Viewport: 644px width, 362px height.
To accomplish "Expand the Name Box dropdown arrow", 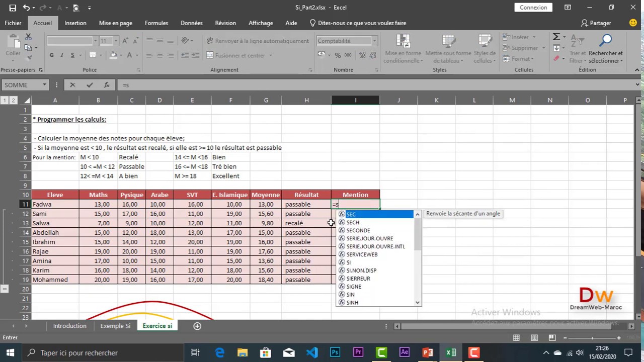I will pos(44,85).
